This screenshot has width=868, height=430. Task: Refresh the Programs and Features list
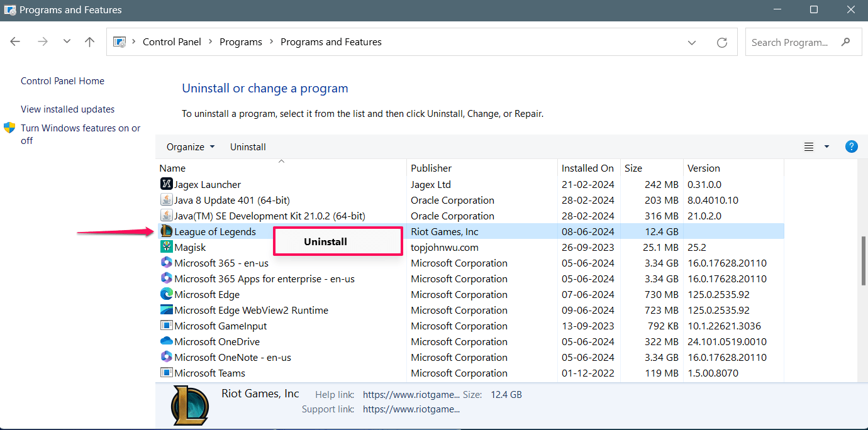722,43
